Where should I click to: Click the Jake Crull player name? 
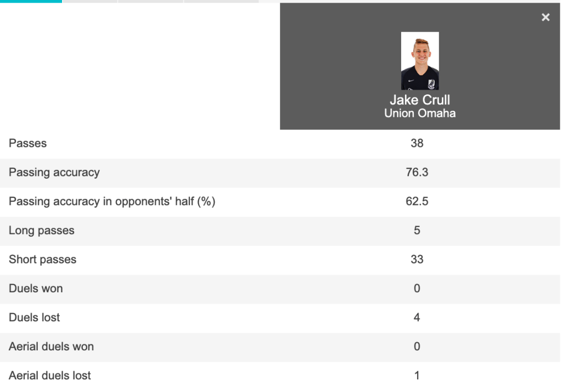[420, 100]
